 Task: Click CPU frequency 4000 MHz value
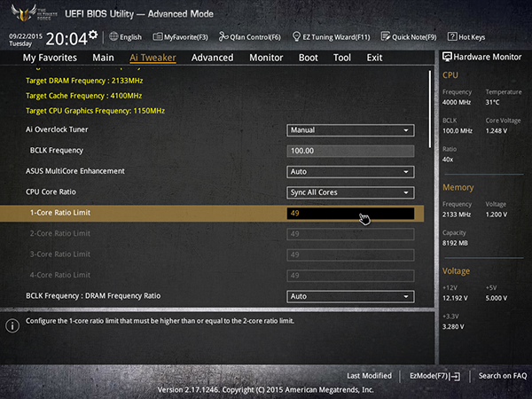(457, 102)
